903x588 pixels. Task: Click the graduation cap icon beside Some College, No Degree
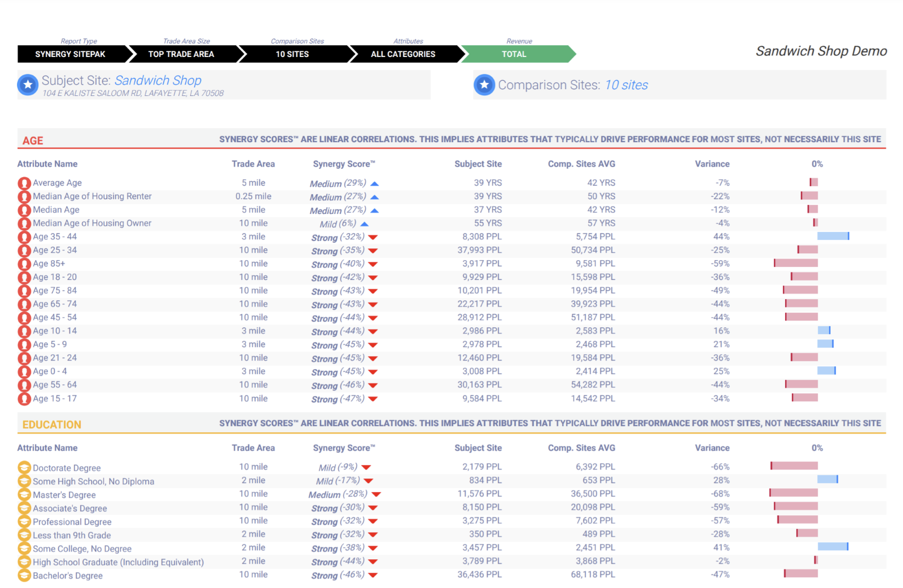click(x=24, y=548)
